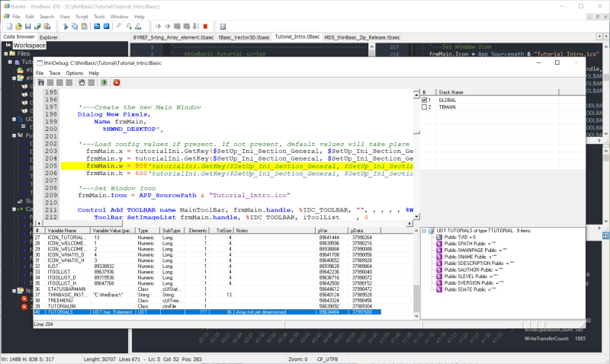The height and width of the screenshot is (364, 610).
Task: Select the Tutorial_Intro.tBasic editor tab
Action: point(297,37)
